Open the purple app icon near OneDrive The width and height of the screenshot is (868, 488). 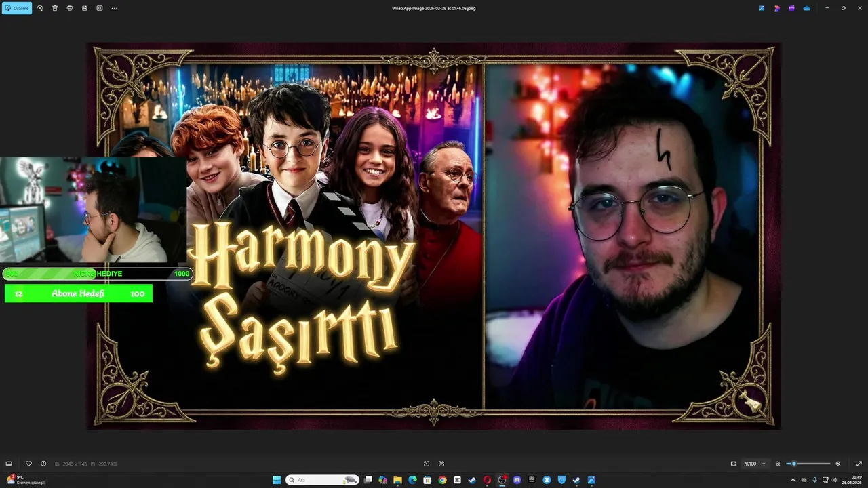[791, 8]
